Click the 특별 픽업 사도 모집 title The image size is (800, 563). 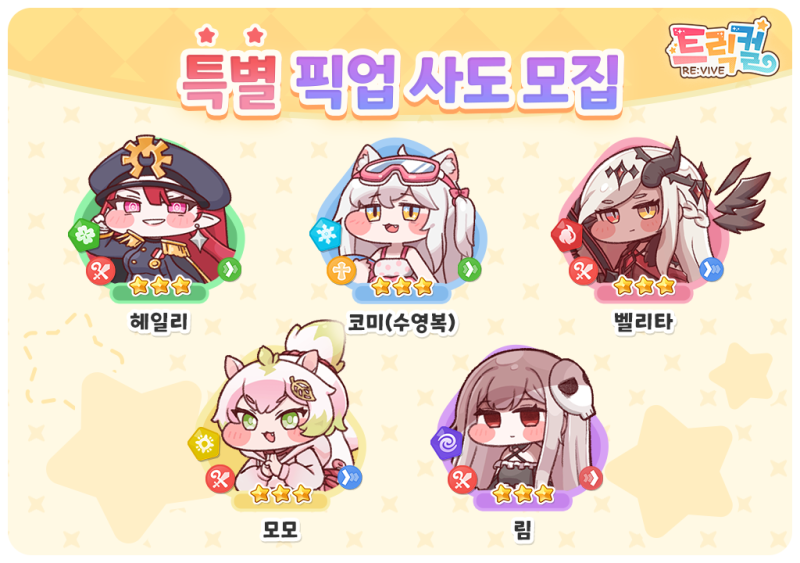tap(401, 82)
